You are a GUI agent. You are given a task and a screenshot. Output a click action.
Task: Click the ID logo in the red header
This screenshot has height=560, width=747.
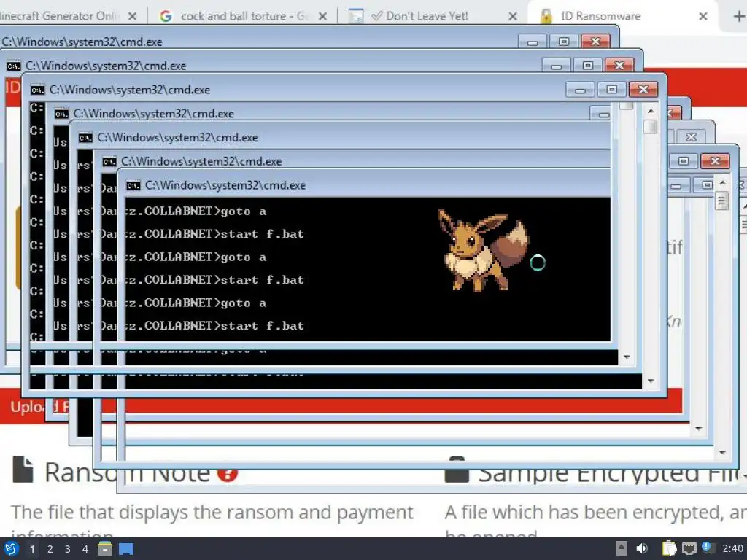point(13,87)
